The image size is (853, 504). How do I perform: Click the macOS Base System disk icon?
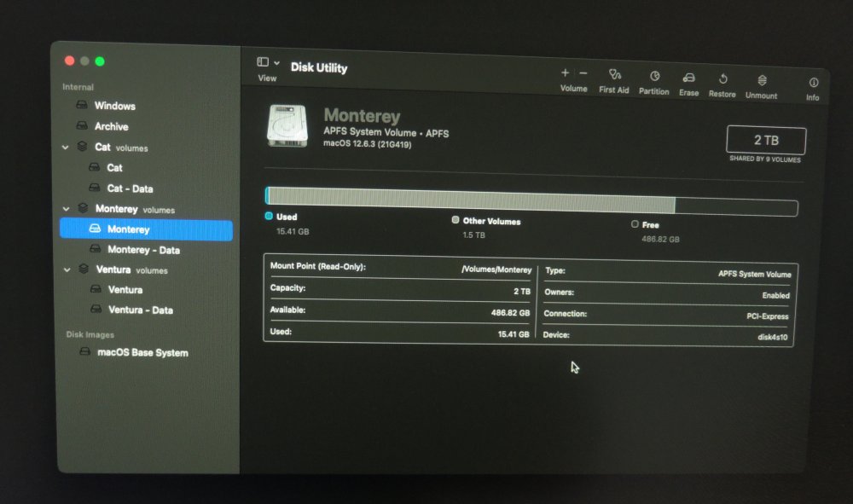tap(84, 351)
